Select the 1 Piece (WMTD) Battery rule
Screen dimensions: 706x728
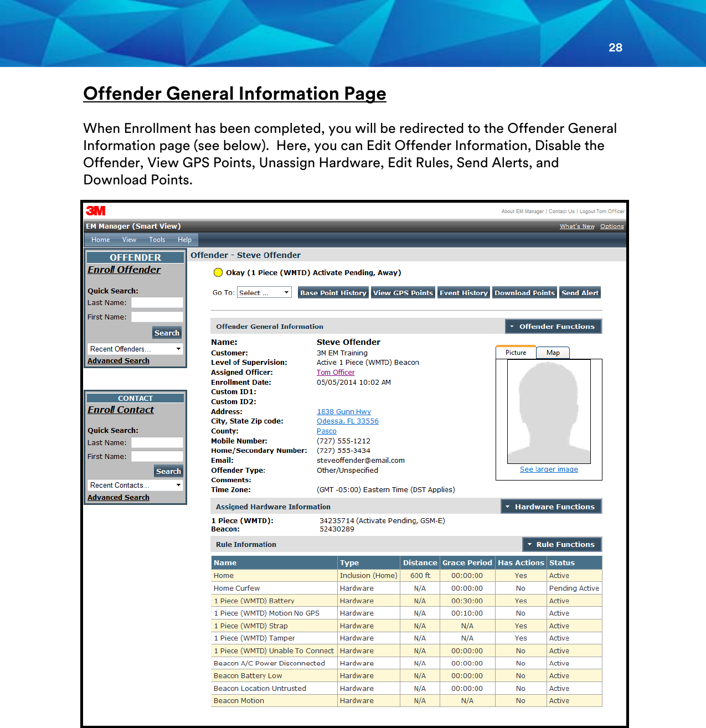pyautogui.click(x=254, y=601)
